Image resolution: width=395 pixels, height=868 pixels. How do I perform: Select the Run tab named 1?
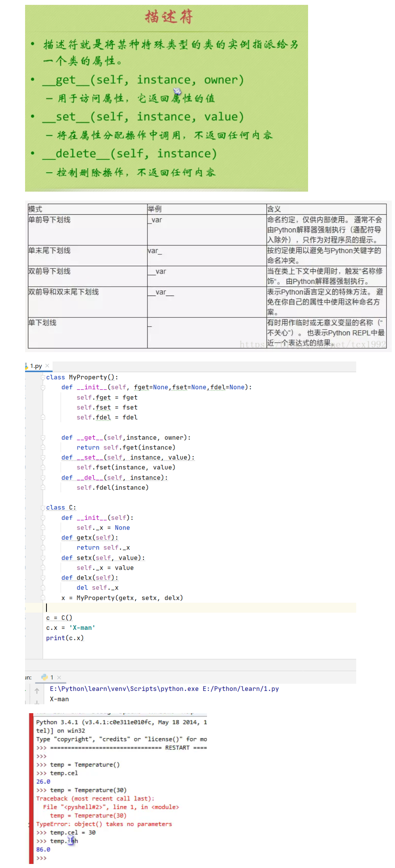point(52,677)
